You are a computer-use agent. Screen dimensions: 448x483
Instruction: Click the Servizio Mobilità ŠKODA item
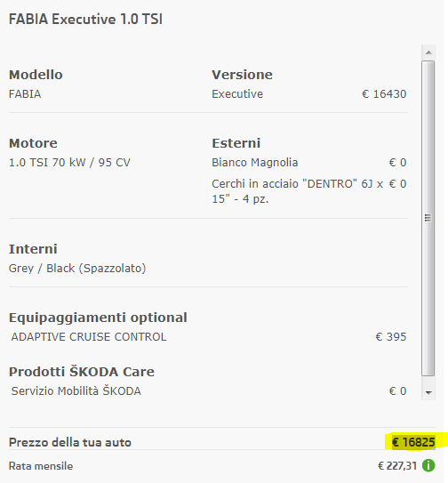(x=76, y=390)
